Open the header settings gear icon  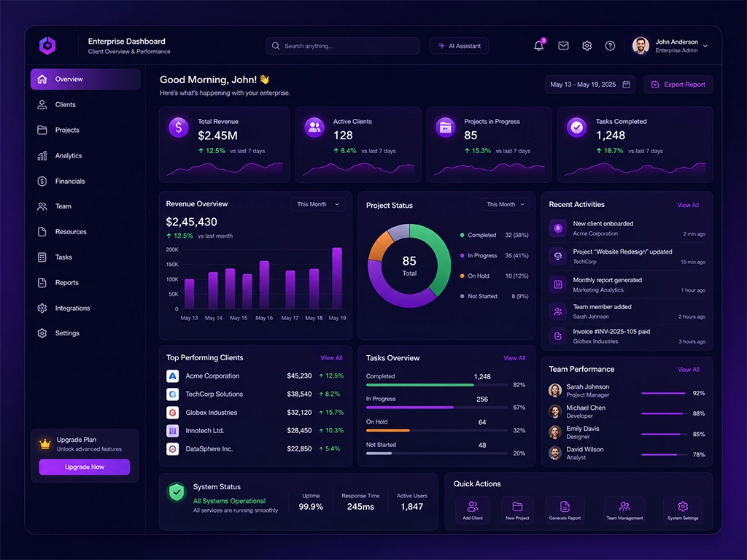587,46
